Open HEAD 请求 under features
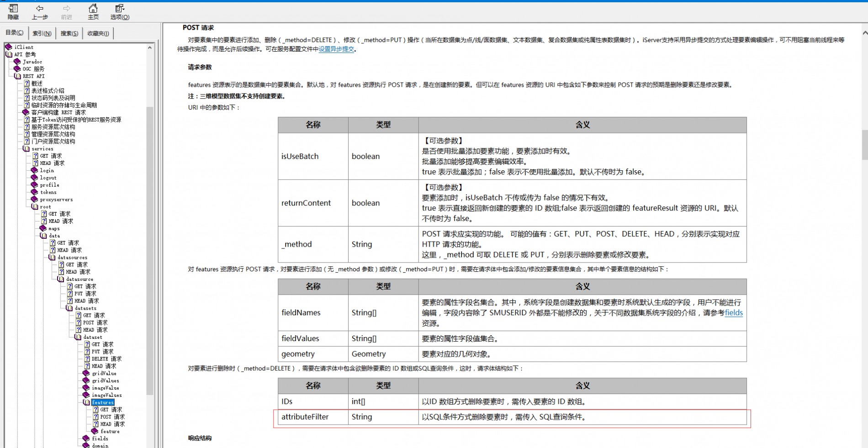The height and width of the screenshot is (448, 868). tap(112, 424)
